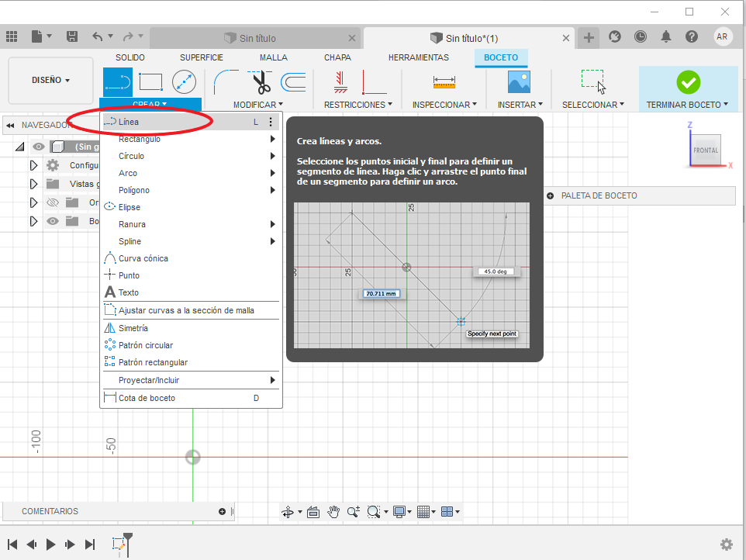Undo the last action
The width and height of the screenshot is (746, 560).
[x=97, y=36]
